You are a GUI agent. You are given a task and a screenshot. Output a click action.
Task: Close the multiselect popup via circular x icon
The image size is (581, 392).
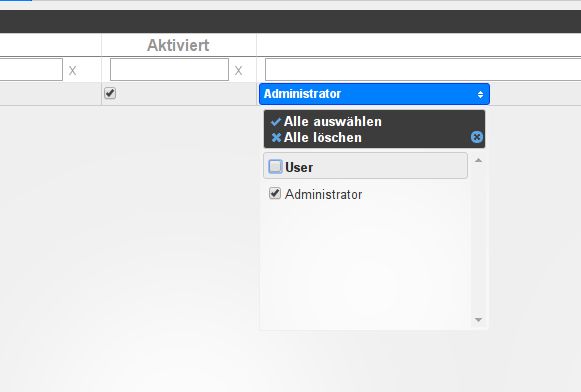(x=477, y=137)
